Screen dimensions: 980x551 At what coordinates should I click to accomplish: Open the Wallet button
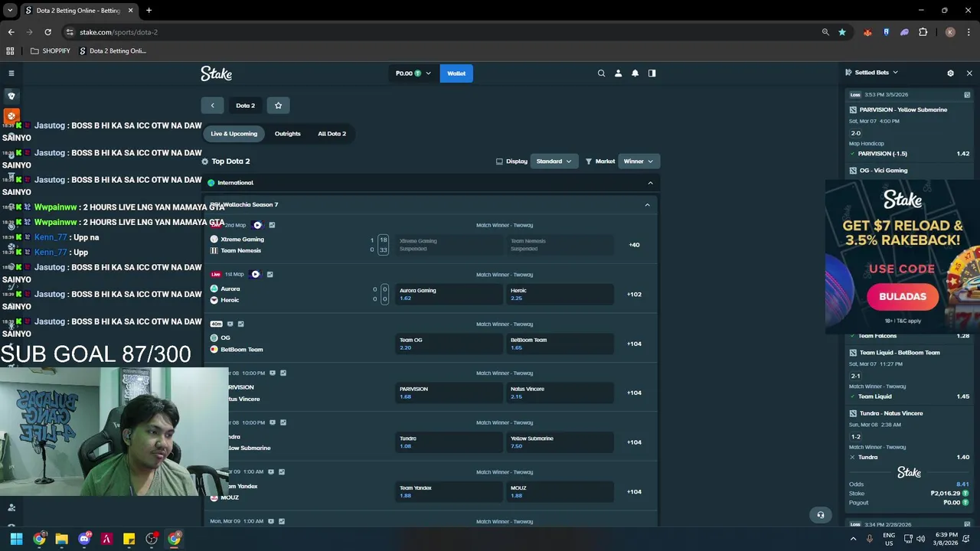point(456,73)
